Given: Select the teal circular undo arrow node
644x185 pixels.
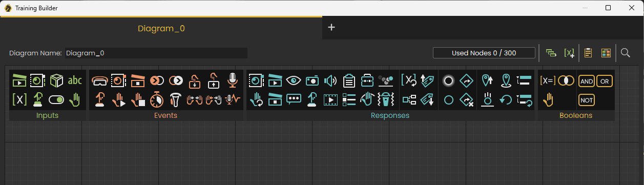Looking at the screenshot, I should point(506,99).
